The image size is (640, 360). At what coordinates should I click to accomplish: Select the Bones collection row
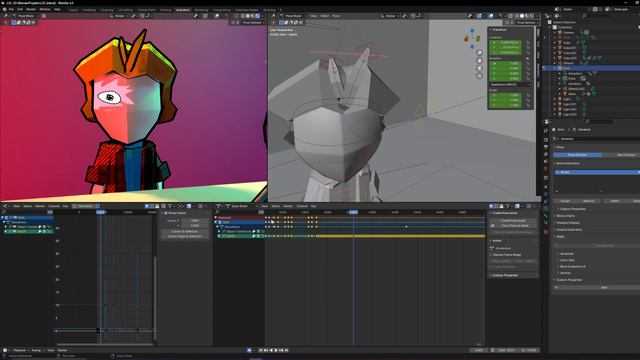597,172
